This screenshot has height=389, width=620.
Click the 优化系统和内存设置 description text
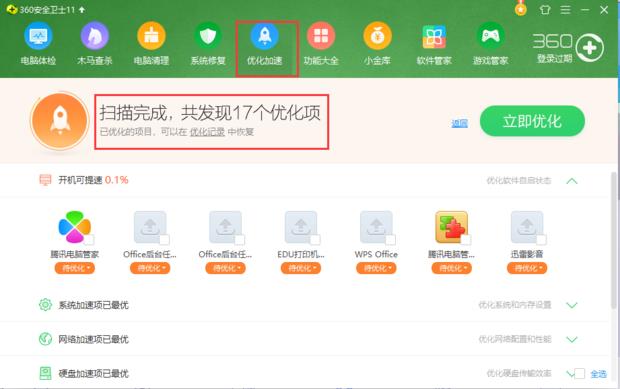point(515,305)
